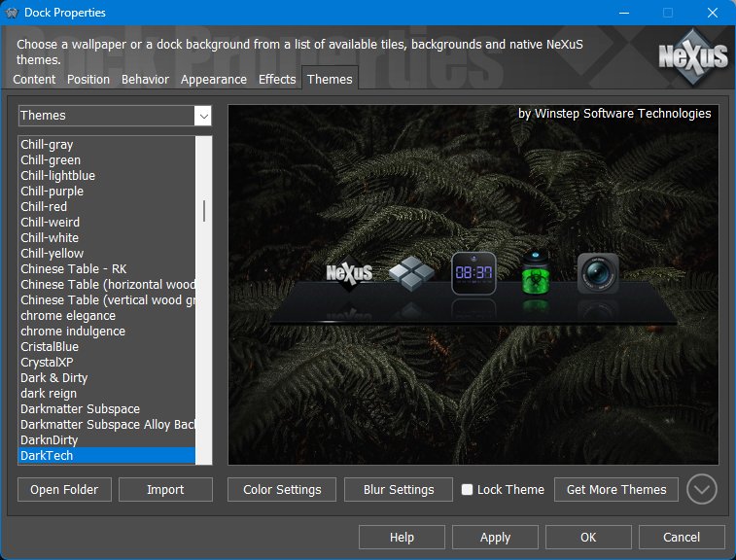Click the Dock Properties title bar icon
736x560 pixels.
(x=12, y=13)
